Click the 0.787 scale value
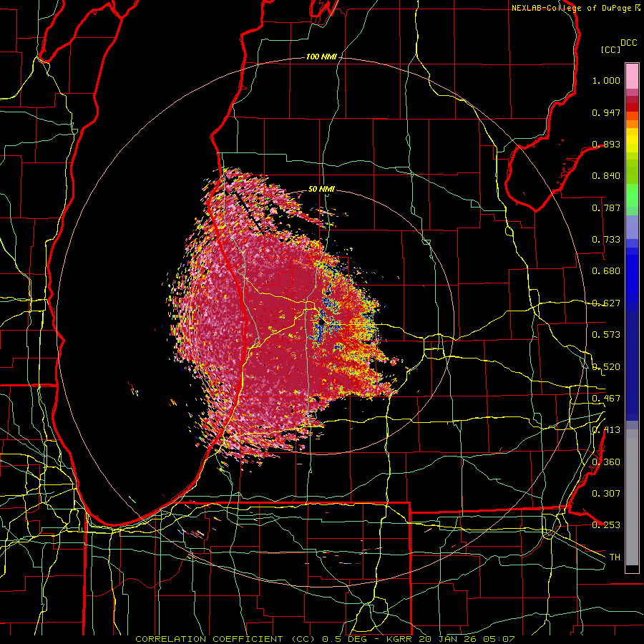Viewport: 644px width, 644px height. pos(606,208)
